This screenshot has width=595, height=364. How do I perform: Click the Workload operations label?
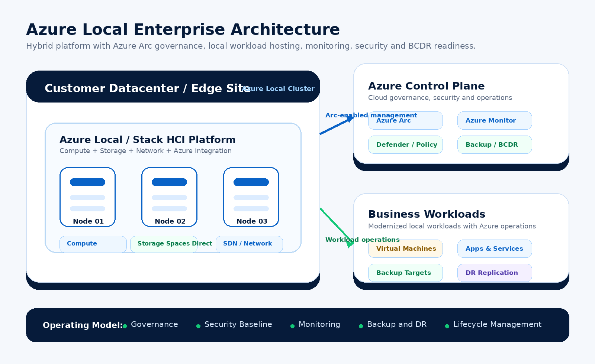point(363,240)
